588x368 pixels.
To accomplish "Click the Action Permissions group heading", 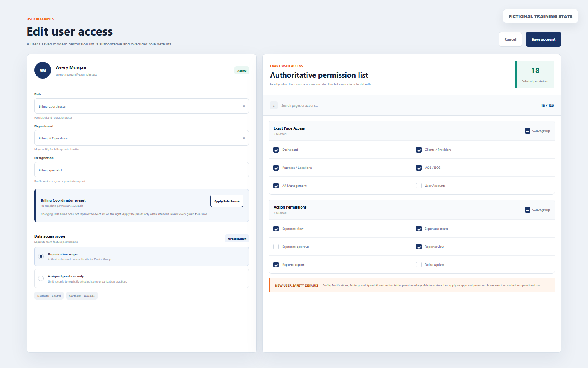I will [290, 207].
